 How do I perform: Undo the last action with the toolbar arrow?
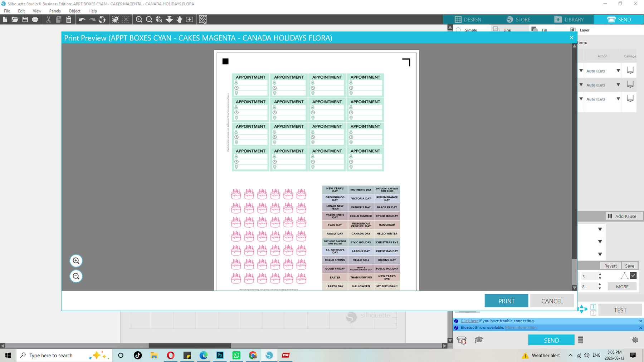pos(82,20)
